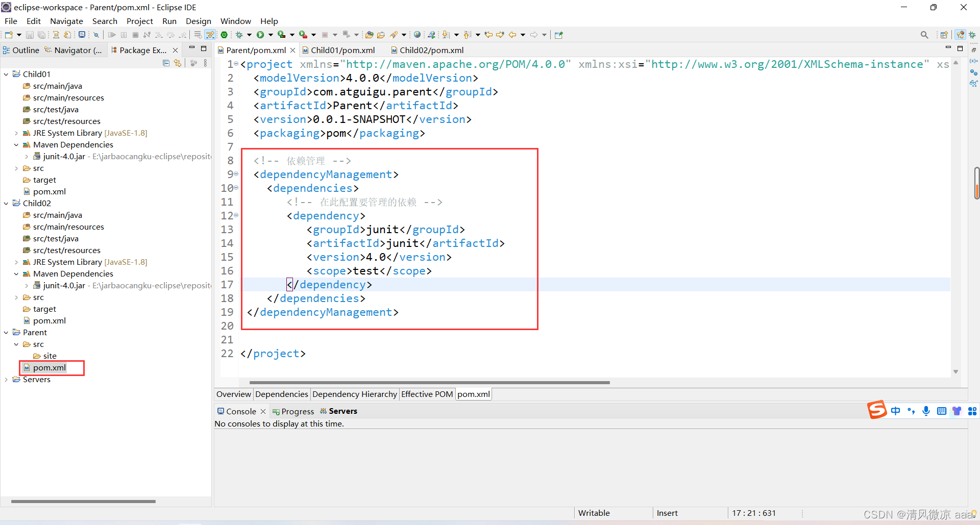Viewport: 980px width, 525px height.
Task: Open the Project menu
Action: pyautogui.click(x=140, y=21)
